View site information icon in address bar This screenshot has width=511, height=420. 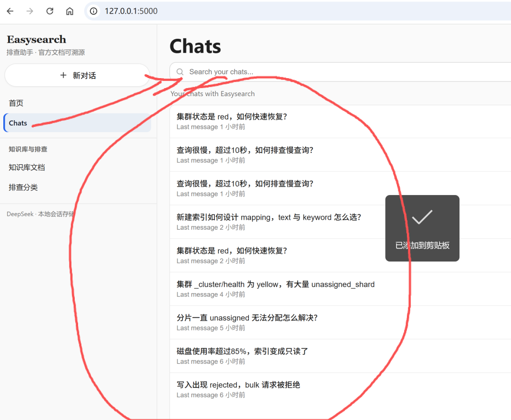coord(94,11)
